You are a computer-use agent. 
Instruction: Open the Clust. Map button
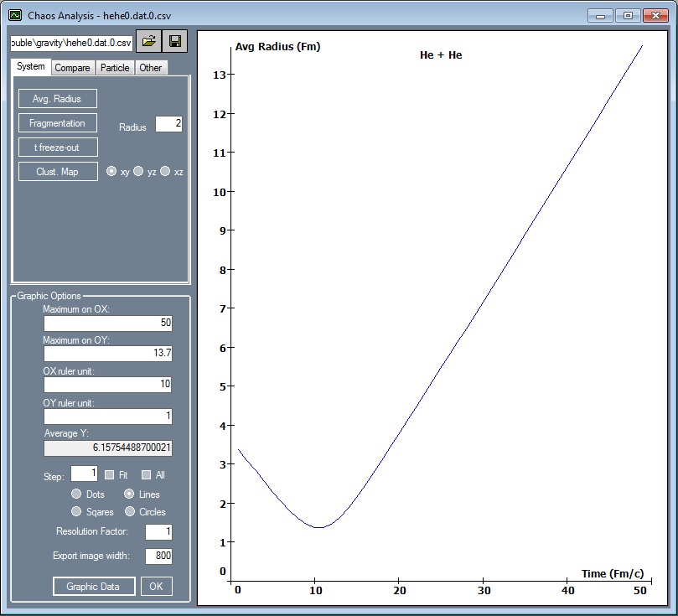(x=57, y=172)
